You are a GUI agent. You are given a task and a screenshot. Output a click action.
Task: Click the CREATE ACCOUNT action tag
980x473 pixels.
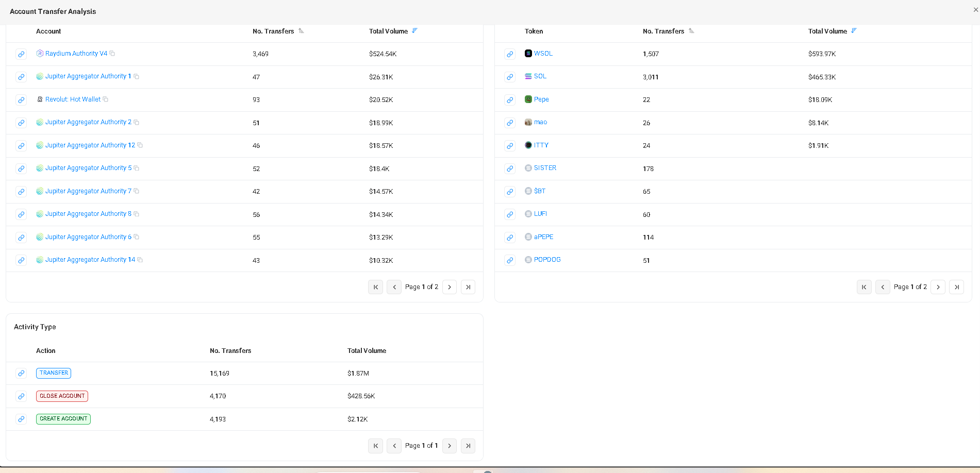click(x=63, y=419)
